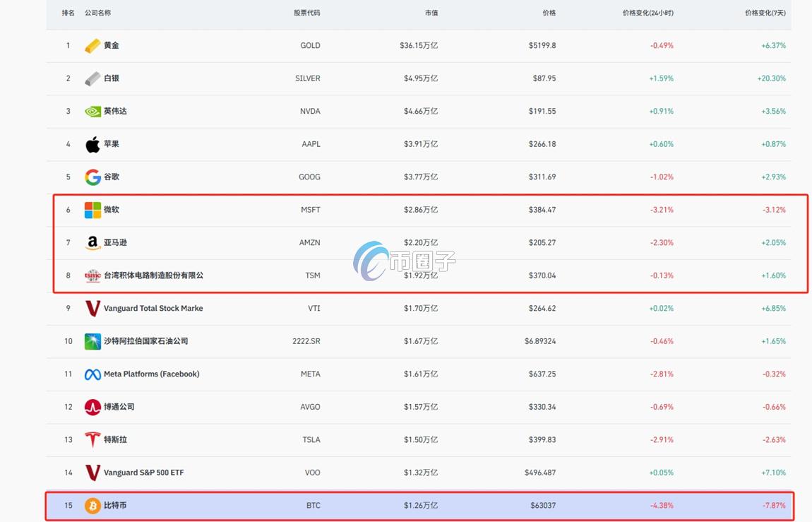Sort by 市值 column header
Image resolution: width=812 pixels, height=522 pixels.
(431, 13)
